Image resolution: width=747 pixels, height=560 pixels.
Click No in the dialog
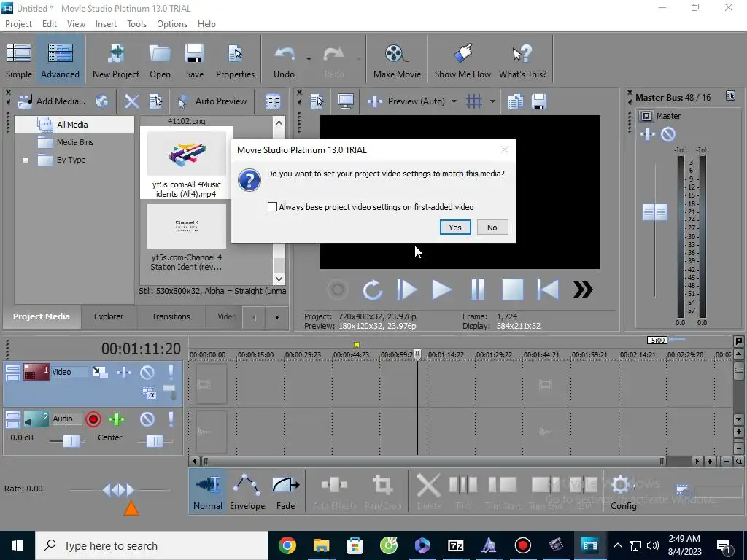492,227
